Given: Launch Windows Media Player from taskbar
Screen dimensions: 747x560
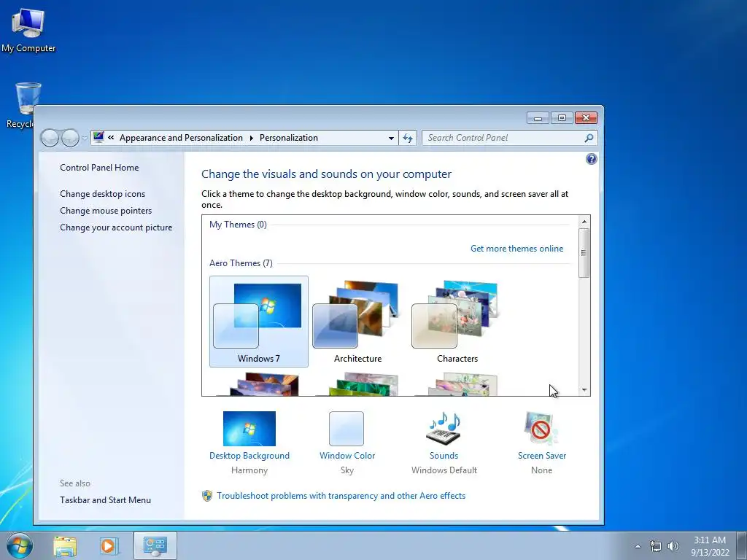Looking at the screenshot, I should tap(109, 546).
